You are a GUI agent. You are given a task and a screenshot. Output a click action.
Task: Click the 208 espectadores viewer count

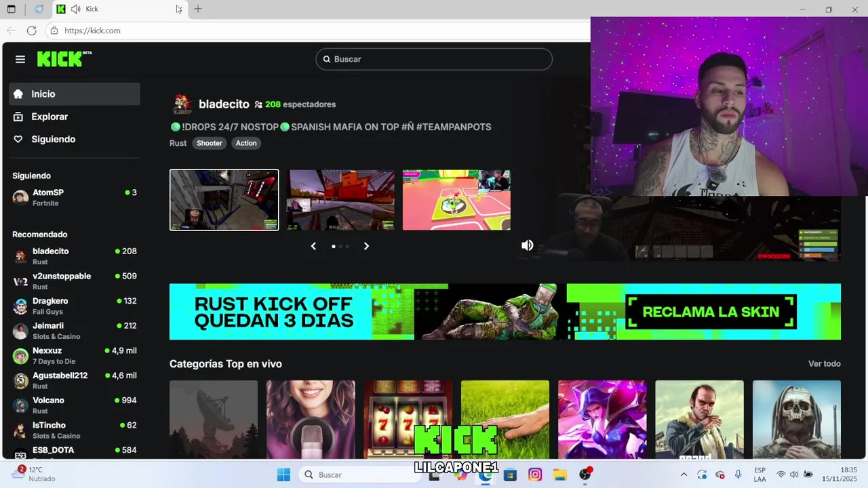[295, 104]
